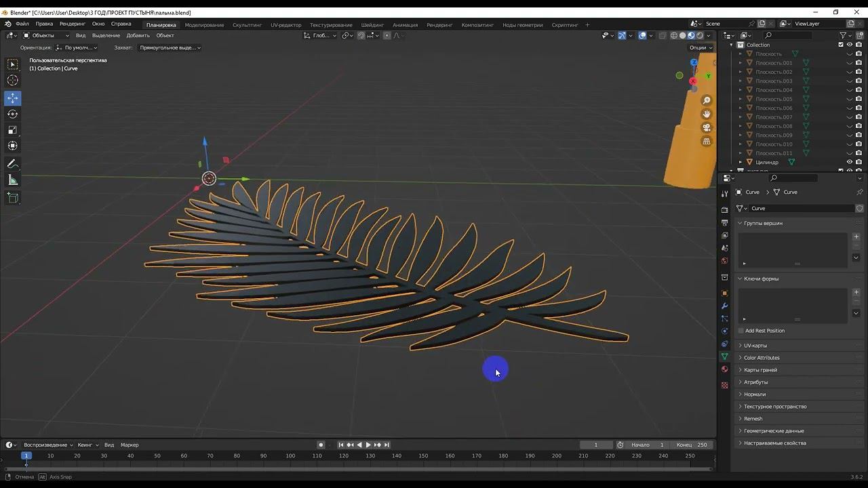Open the Справка menu

(x=121, y=24)
